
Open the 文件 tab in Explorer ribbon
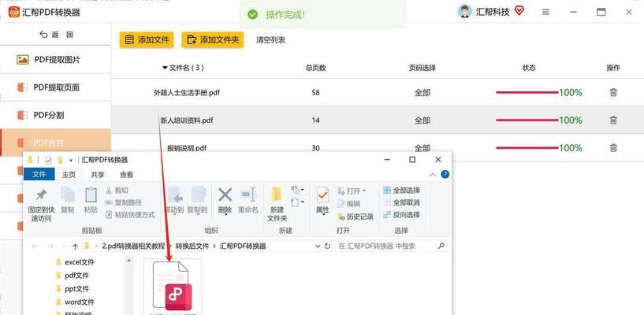pos(39,174)
